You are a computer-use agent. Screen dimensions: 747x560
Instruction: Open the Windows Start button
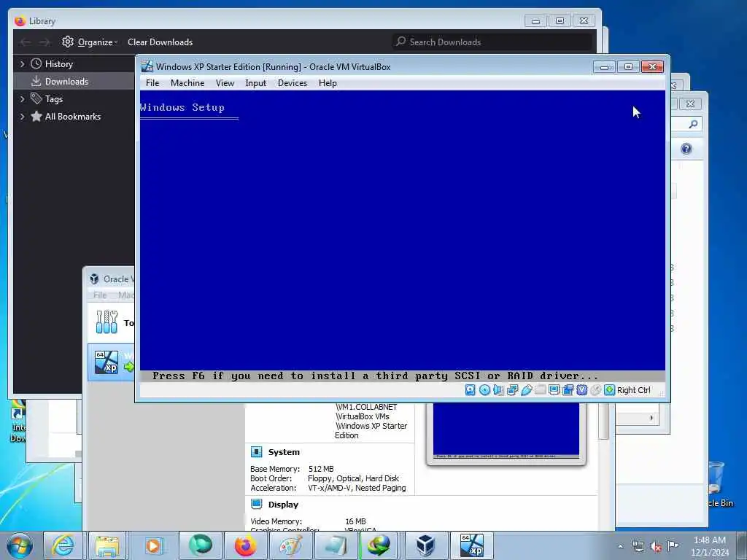click(20, 545)
